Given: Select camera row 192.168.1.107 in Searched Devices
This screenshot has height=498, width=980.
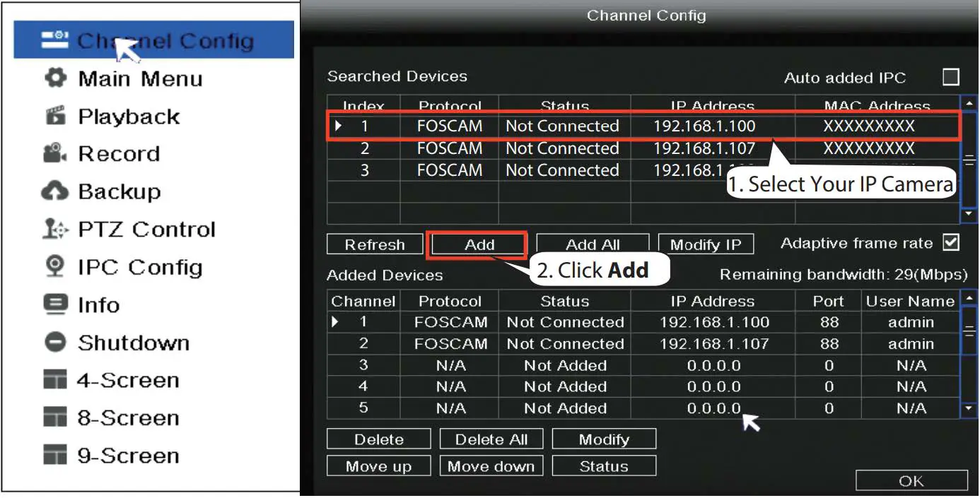Looking at the screenshot, I should (x=562, y=148).
